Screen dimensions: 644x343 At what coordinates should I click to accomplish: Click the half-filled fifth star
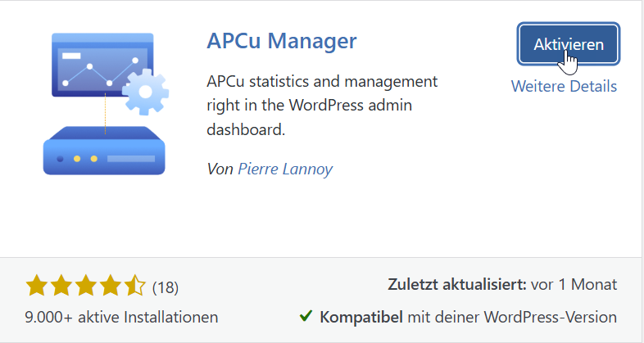point(134,286)
